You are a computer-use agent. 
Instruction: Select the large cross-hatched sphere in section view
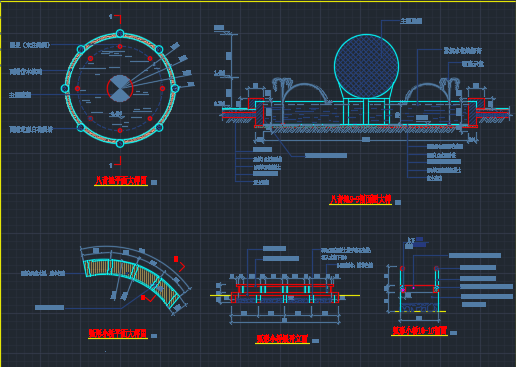click(366, 66)
